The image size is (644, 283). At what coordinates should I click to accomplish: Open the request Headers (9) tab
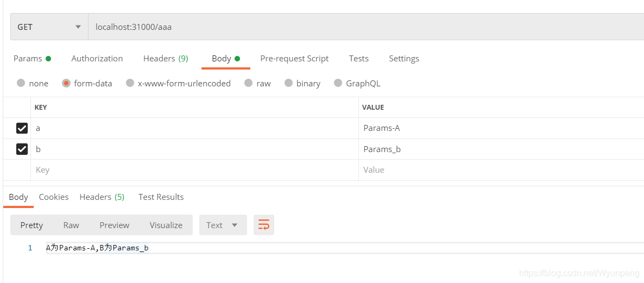coord(166,59)
